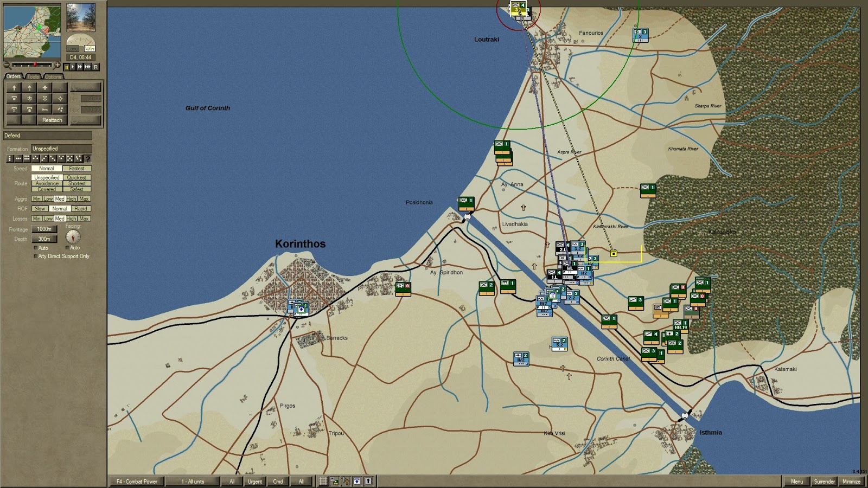The width and height of the screenshot is (868, 488).
Task: Click the first icon in third order row
Action: point(14,110)
